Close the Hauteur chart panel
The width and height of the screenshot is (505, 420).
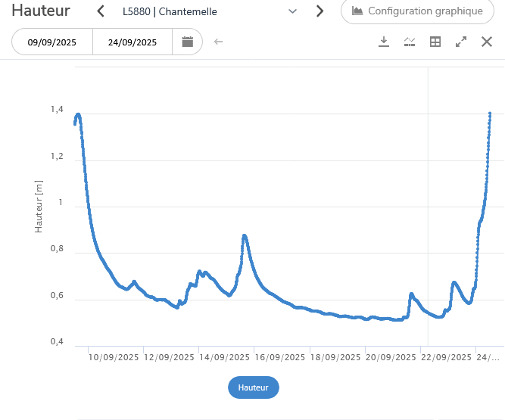click(487, 42)
